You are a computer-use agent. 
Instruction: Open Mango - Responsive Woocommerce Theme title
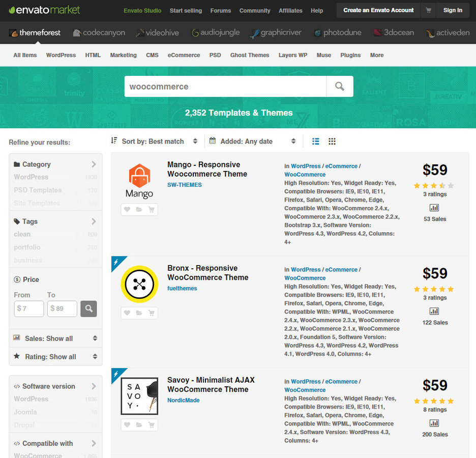(207, 169)
